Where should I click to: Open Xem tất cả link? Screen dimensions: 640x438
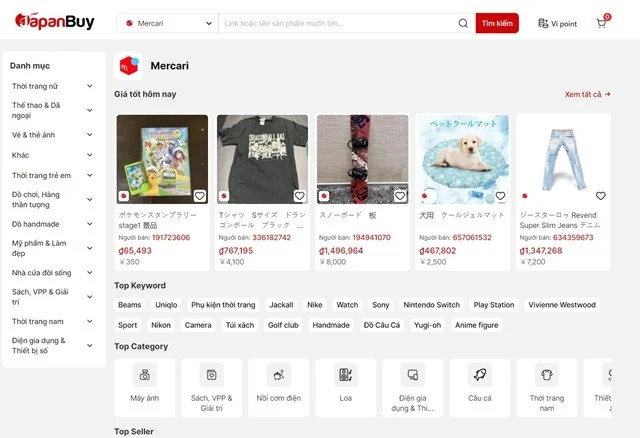pyautogui.click(x=587, y=94)
